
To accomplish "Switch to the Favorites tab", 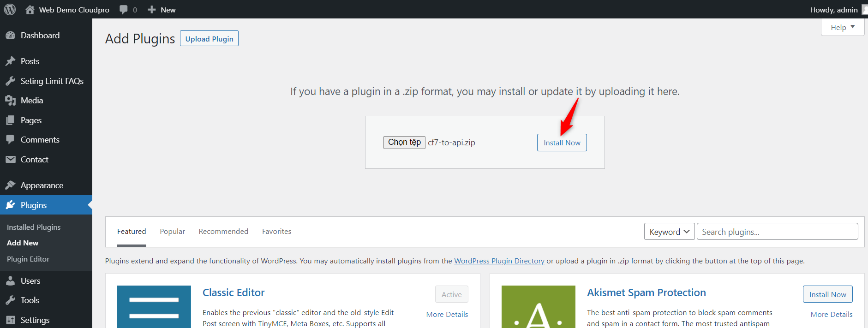I will (277, 232).
